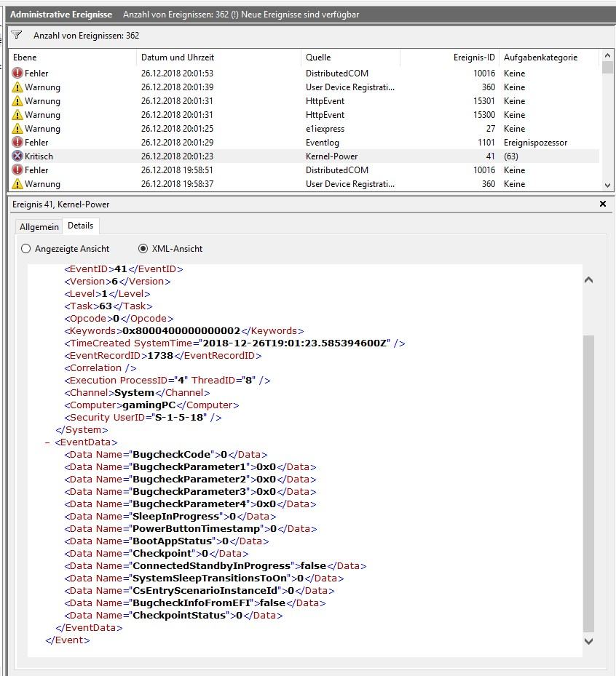Click error icon of 19:58:51 DistributedCOM row
616x676 pixels.
[17, 170]
